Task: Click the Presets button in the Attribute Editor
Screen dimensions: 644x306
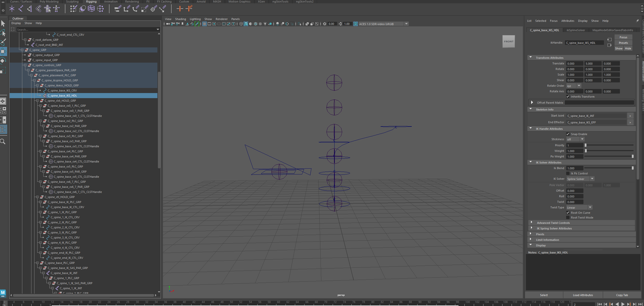Action: pos(623,43)
